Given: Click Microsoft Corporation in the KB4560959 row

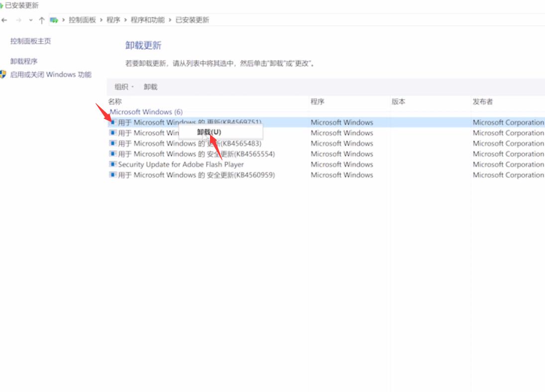Looking at the screenshot, I should [x=508, y=175].
